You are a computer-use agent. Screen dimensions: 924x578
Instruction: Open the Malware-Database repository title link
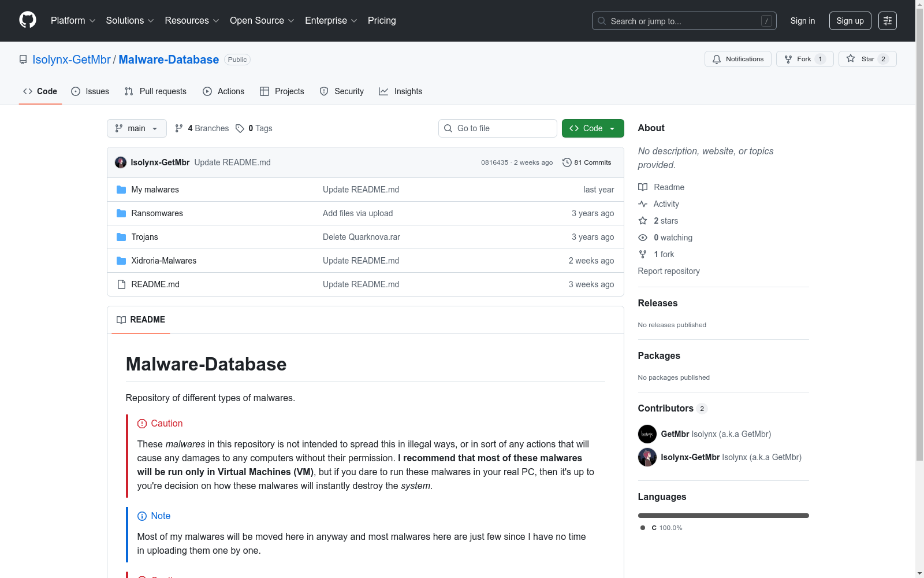point(169,60)
